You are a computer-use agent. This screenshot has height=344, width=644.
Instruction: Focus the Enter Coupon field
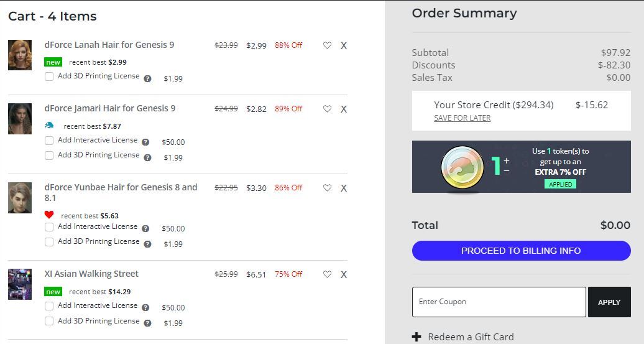tap(499, 302)
